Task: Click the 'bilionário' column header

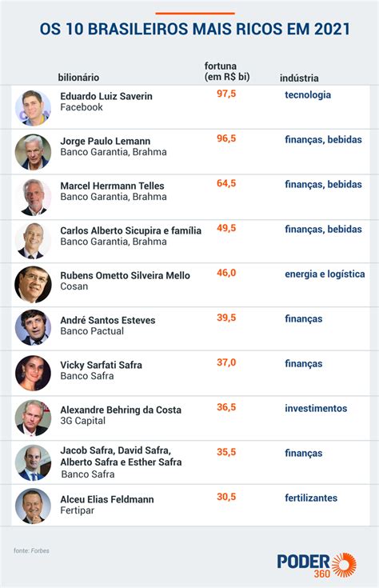Action: tap(78, 78)
